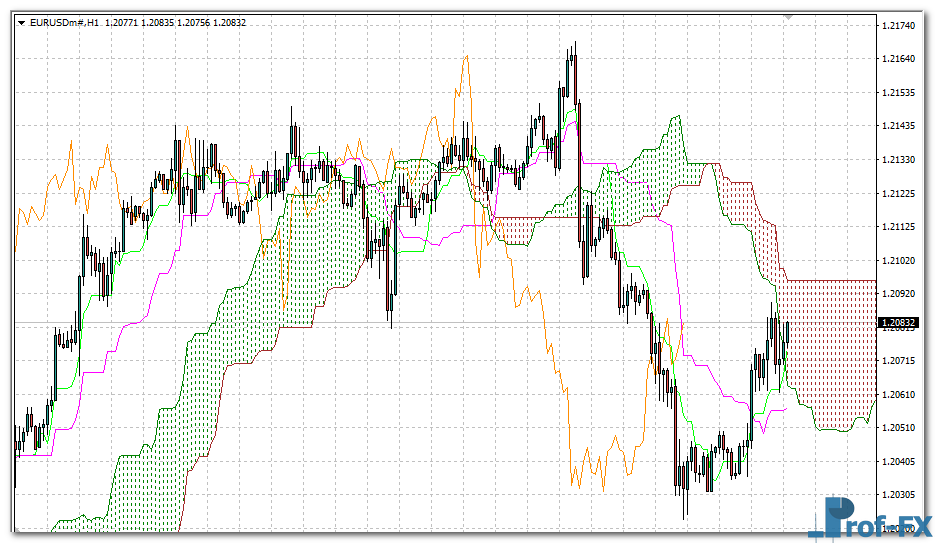The height and width of the screenshot is (543, 935).
Task: Click the 1.21225 price axis label
Action: tap(901, 193)
